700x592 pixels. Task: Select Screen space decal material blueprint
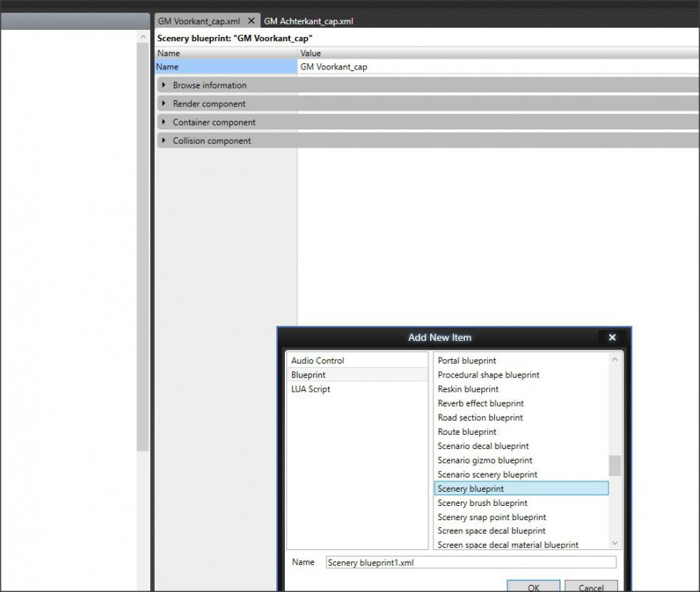pos(507,545)
